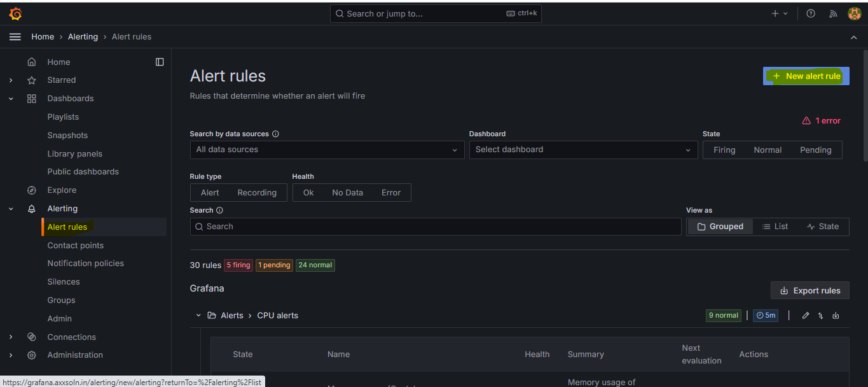The height and width of the screenshot is (387, 868).
Task: Click the alert rules Search field
Action: 436,227
